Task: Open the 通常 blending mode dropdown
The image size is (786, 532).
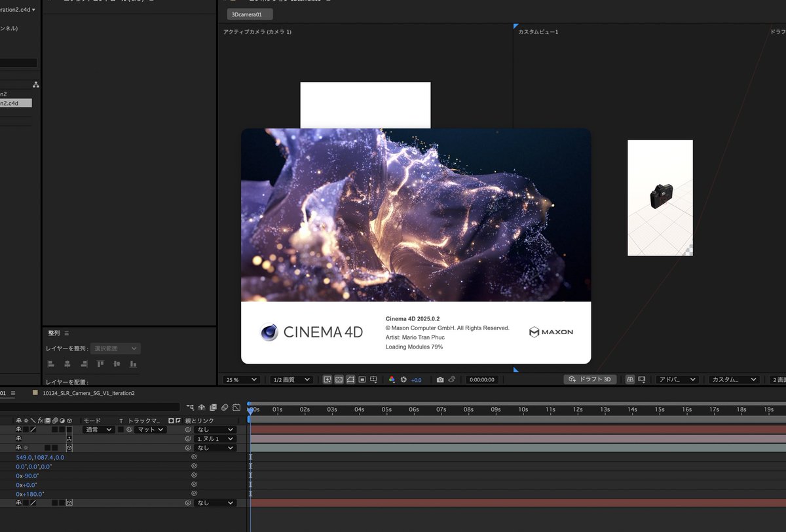Action: [x=99, y=430]
